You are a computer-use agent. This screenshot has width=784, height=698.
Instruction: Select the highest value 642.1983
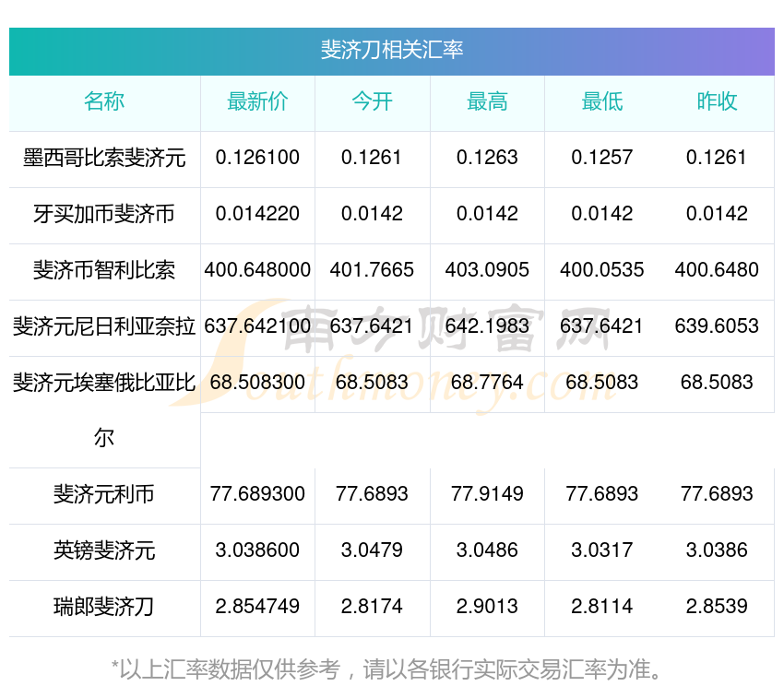487,326
